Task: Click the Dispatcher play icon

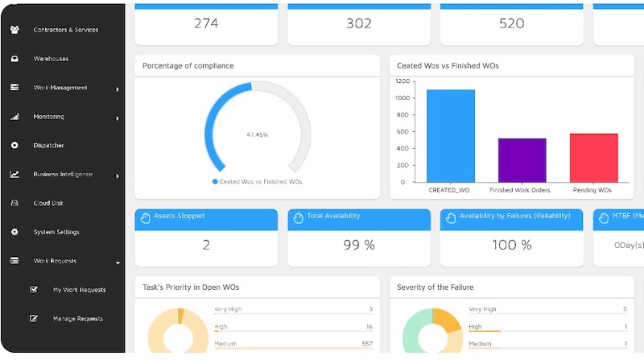Action: click(x=14, y=146)
